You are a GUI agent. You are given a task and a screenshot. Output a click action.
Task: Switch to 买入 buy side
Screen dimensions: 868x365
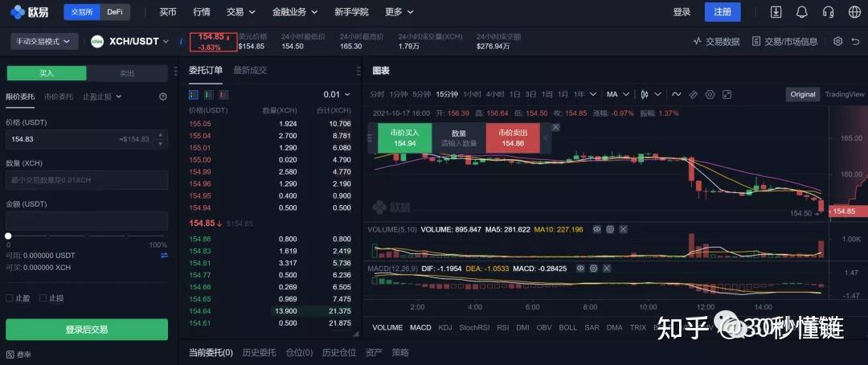[47, 73]
